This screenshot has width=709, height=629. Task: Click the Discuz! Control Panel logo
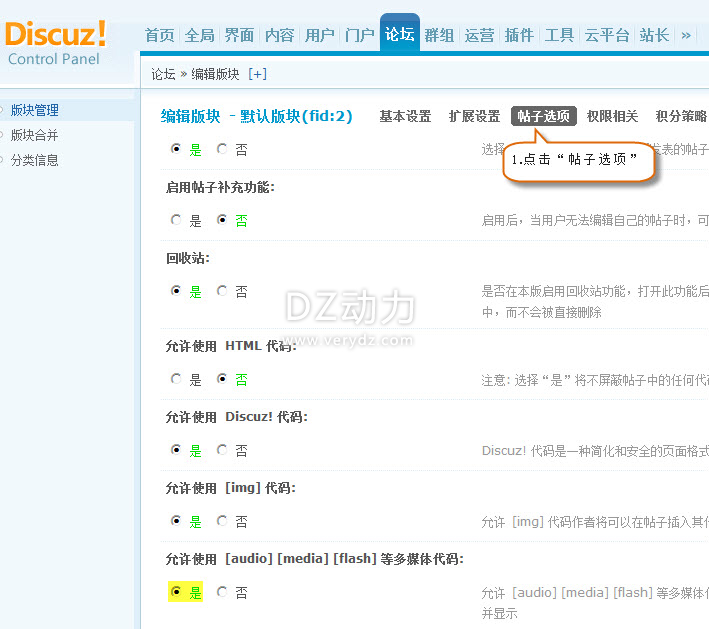56,43
